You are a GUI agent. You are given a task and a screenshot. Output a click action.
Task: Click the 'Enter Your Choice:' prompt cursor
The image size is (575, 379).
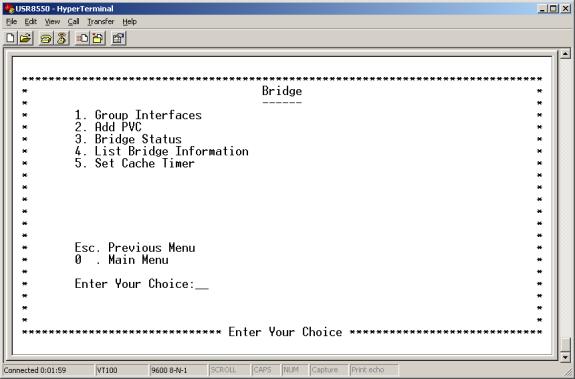click(x=202, y=287)
